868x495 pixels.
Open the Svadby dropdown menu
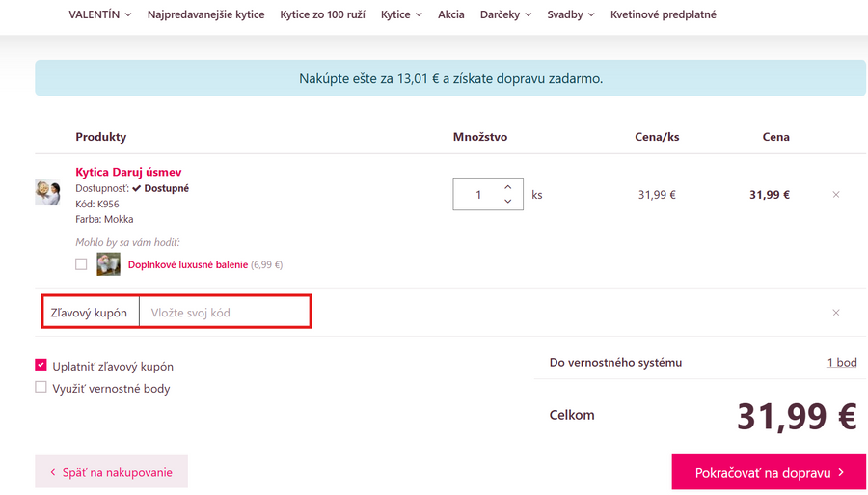pyautogui.click(x=570, y=14)
